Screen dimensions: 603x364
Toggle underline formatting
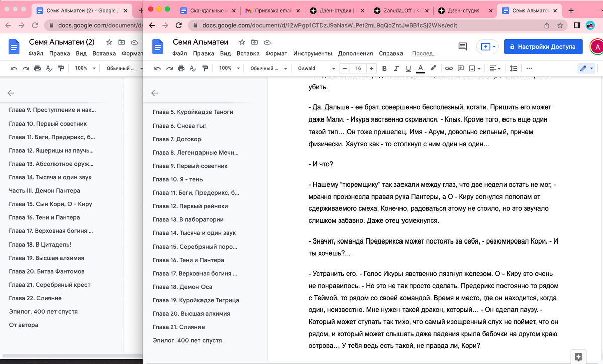[x=408, y=68]
